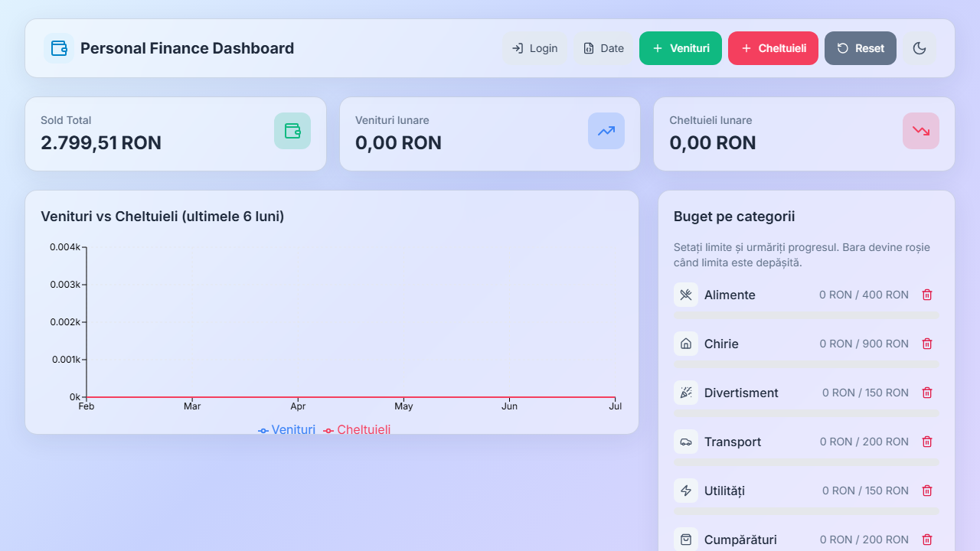This screenshot has width=980, height=551.
Task: Open the Login button
Action: [534, 48]
